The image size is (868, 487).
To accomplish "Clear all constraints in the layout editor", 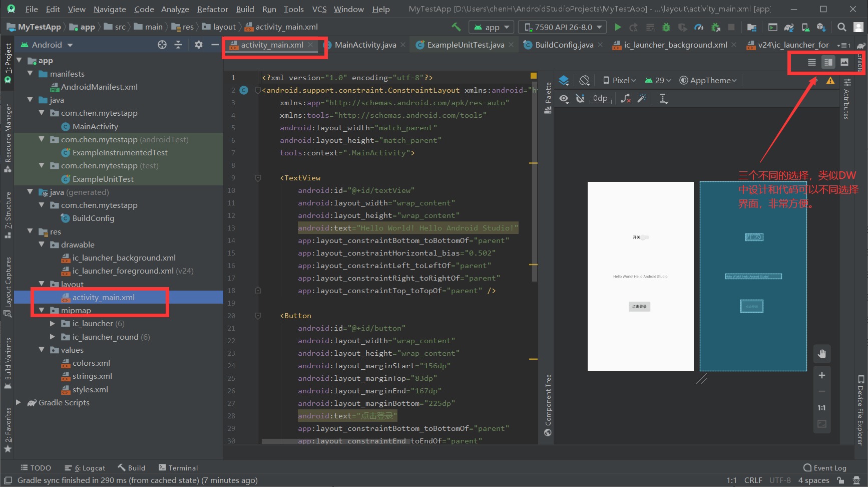I will click(625, 98).
